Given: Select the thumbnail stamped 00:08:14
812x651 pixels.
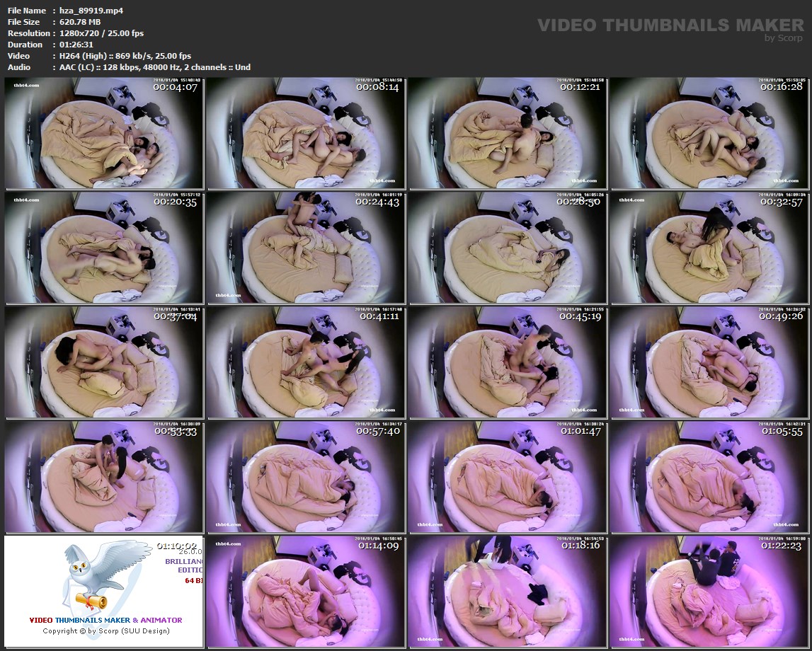Looking at the screenshot, I should click(306, 134).
